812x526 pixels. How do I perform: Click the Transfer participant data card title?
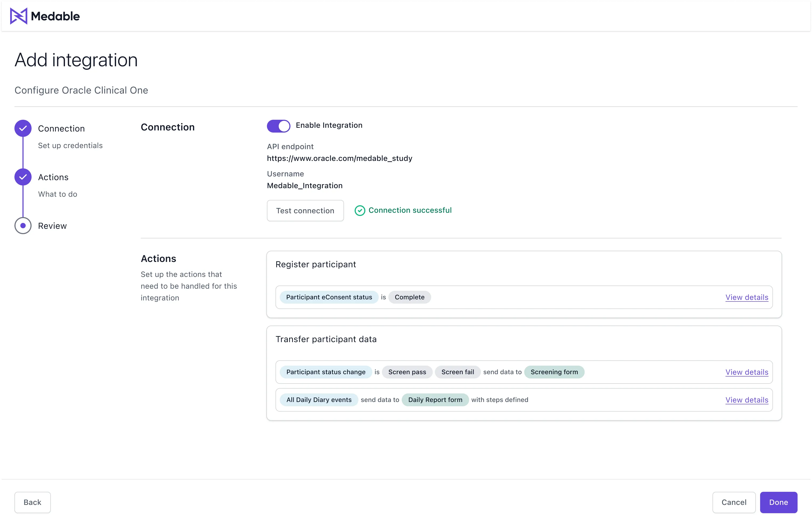(x=326, y=339)
